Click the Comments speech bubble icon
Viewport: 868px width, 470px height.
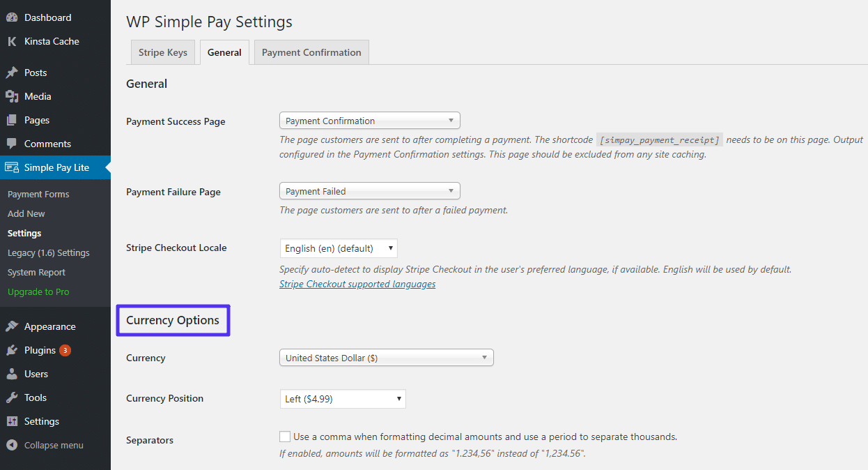[x=12, y=144]
